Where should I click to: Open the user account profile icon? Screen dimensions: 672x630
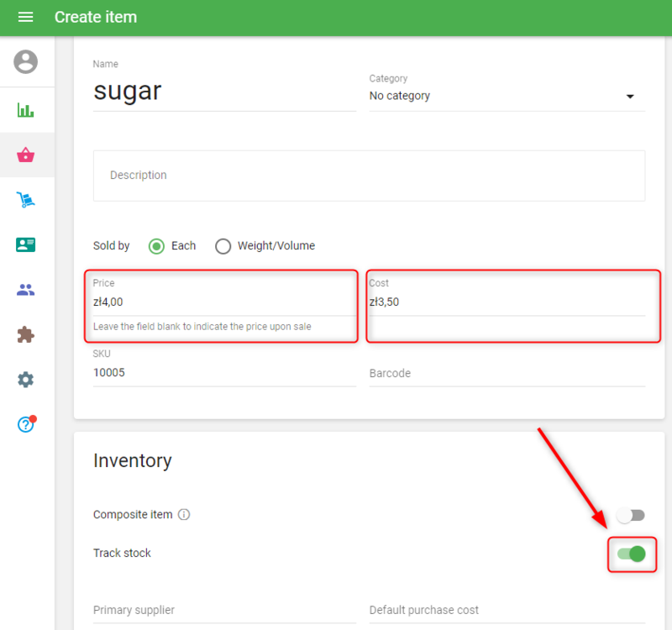[26, 61]
